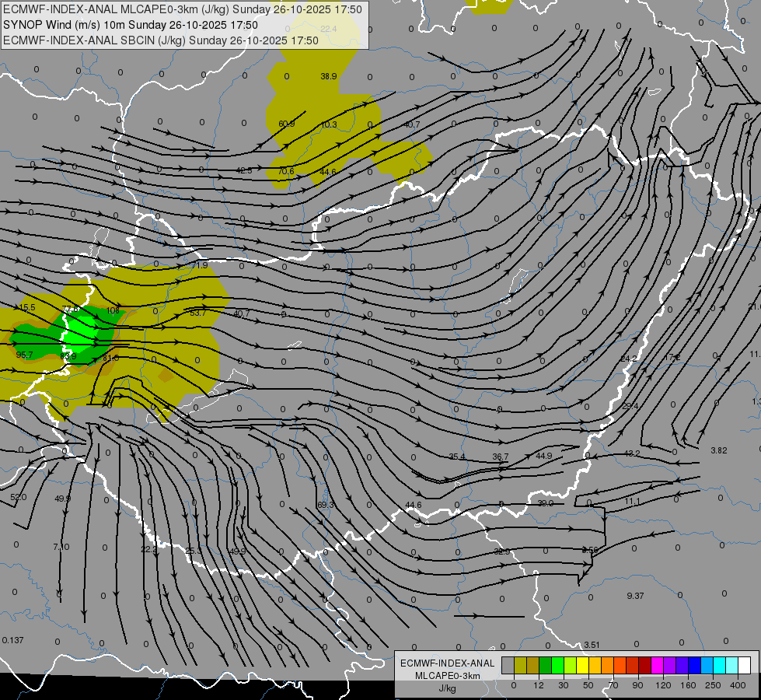Click the 7.10 map value
The image size is (761, 700).
[x=61, y=547]
